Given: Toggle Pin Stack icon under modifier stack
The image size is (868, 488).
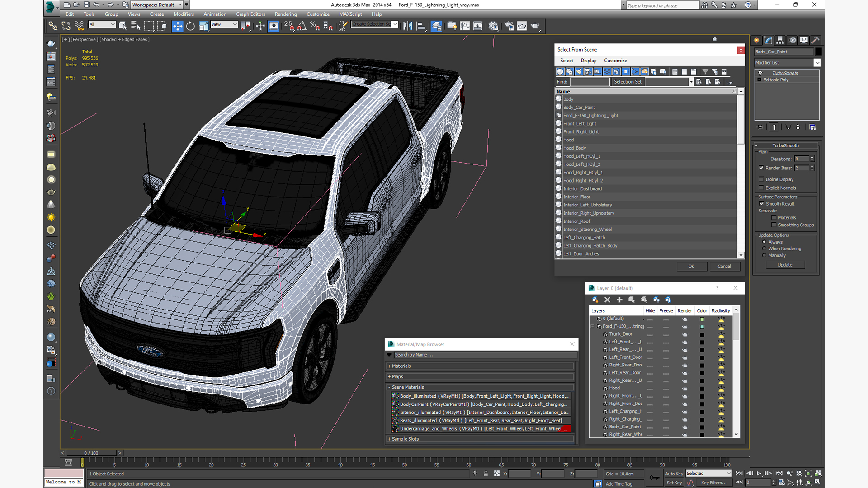Looking at the screenshot, I should (x=760, y=127).
